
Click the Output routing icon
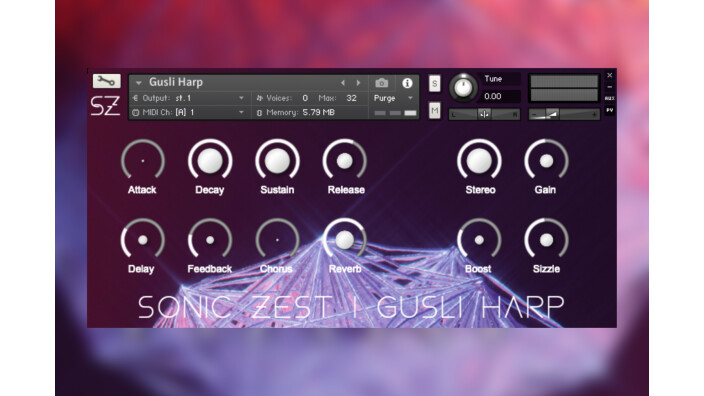click(x=136, y=98)
